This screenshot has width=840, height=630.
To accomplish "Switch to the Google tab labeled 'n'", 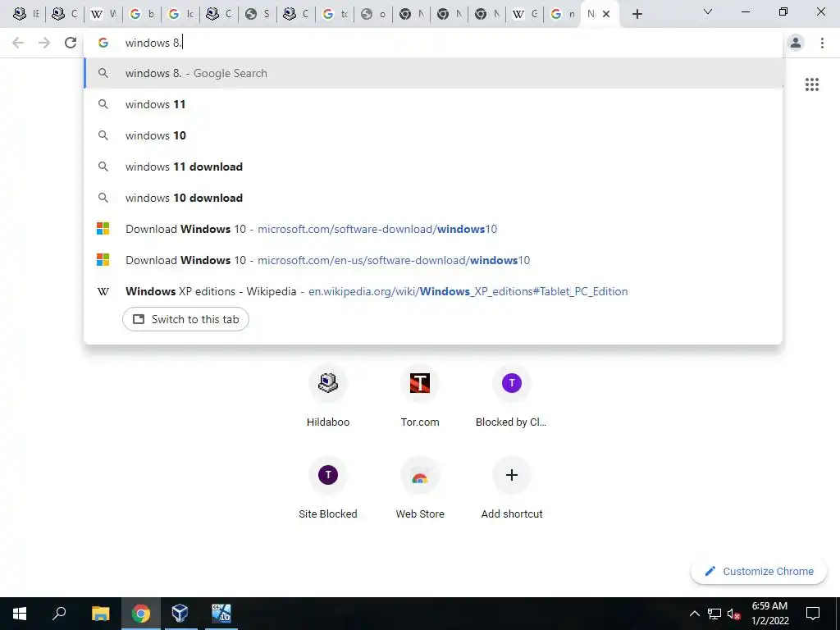I will pyautogui.click(x=562, y=14).
